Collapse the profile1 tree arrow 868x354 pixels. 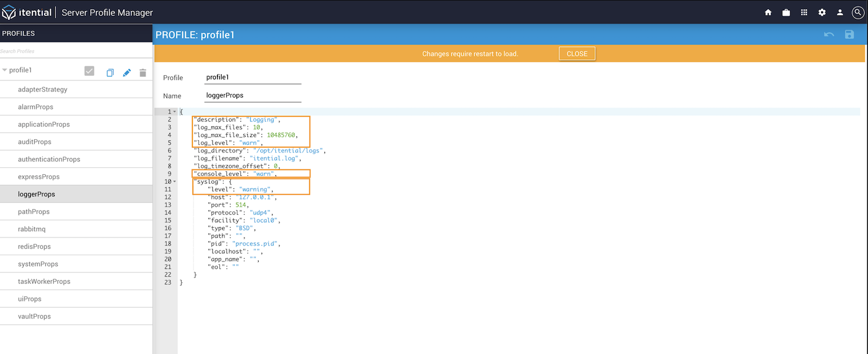coord(5,70)
